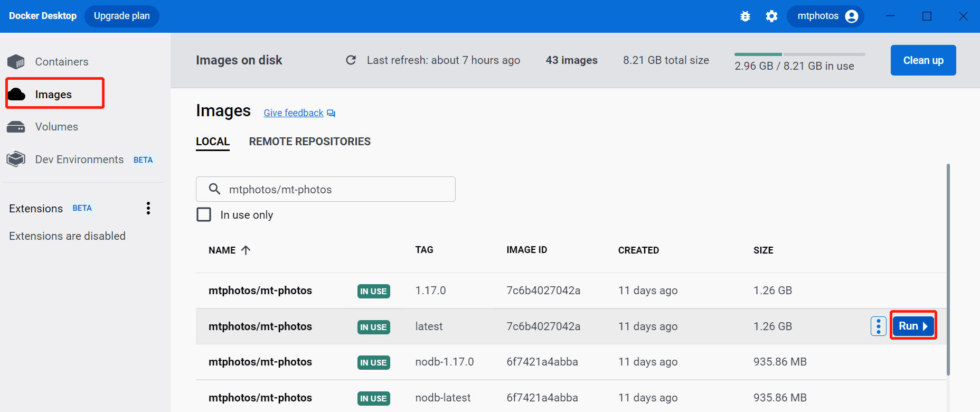Click the disk usage progress bar
980x412 pixels.
click(x=799, y=54)
